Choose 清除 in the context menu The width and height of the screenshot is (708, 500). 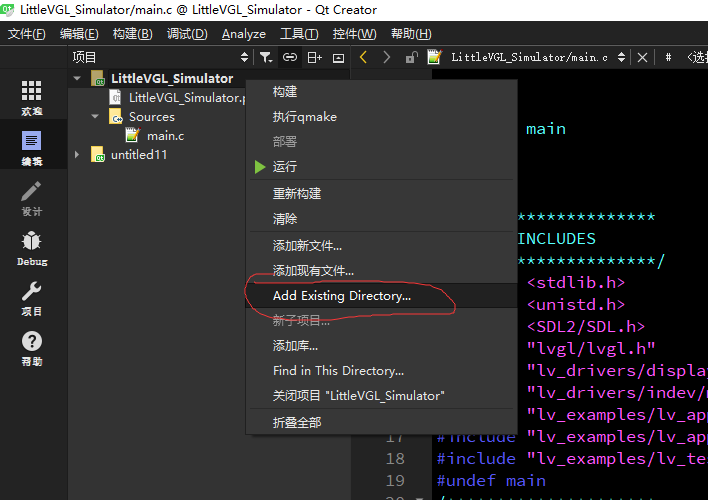coord(382,219)
